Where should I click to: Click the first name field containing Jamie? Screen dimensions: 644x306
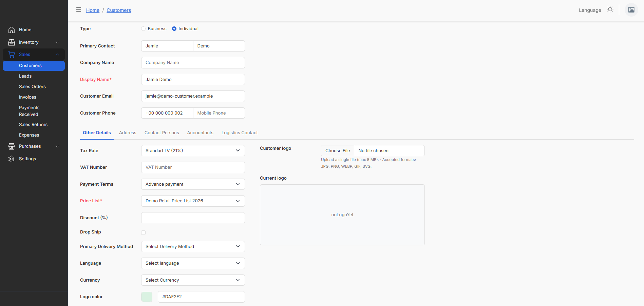167,46
